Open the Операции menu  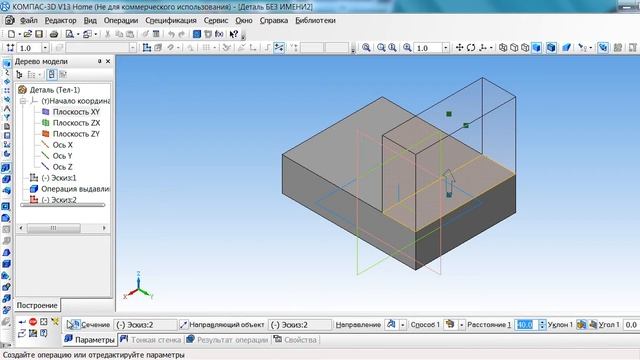click(x=121, y=20)
